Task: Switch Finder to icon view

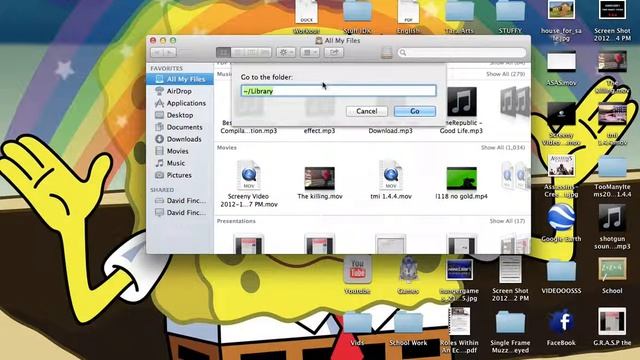Action: click(x=223, y=52)
